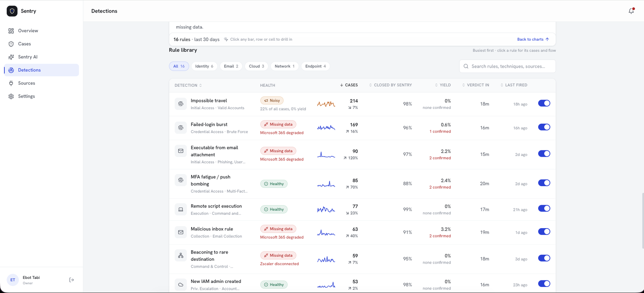
Task: Click the Back to charts link
Action: [533, 39]
